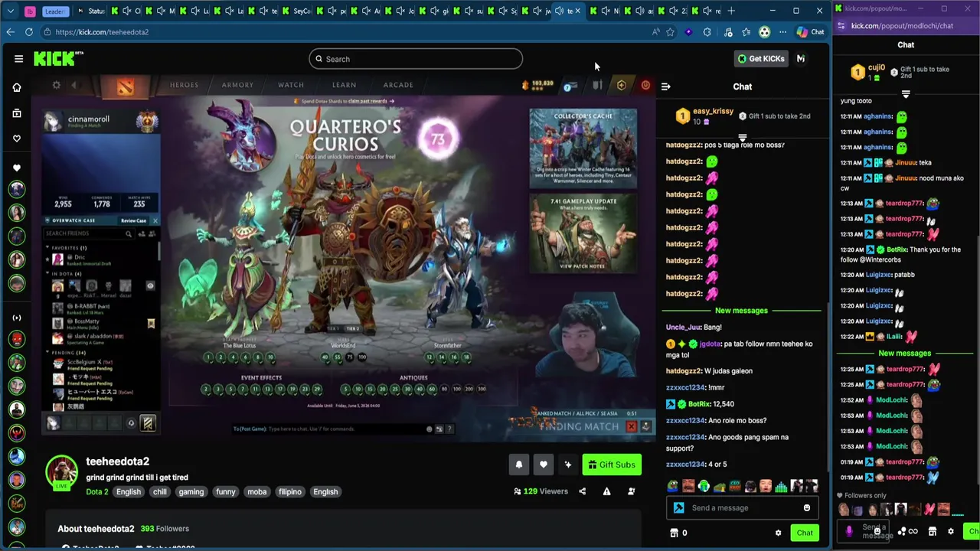Open chat settings gear in main chat
This screenshot has width=980, height=551.
coord(778,533)
